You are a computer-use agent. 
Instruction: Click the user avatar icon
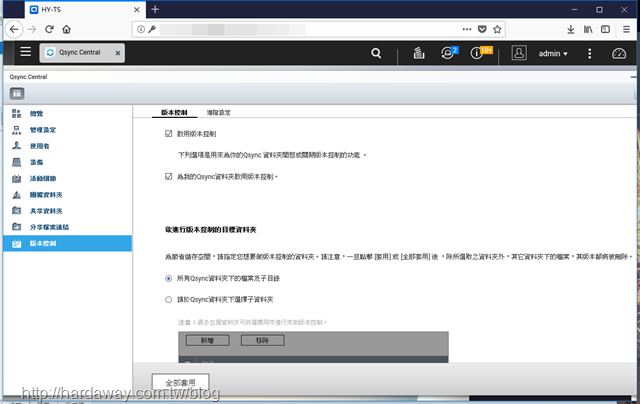519,53
